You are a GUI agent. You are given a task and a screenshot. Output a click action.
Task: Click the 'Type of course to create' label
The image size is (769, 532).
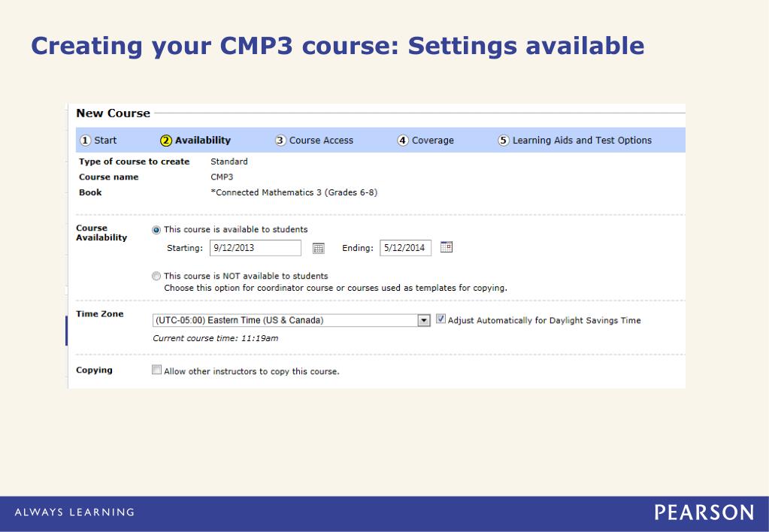[135, 162]
